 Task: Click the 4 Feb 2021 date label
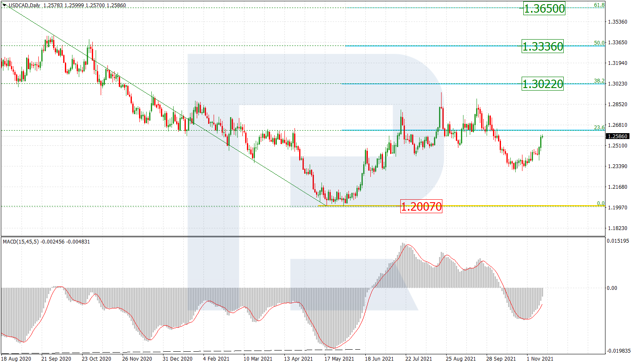pos(216,359)
